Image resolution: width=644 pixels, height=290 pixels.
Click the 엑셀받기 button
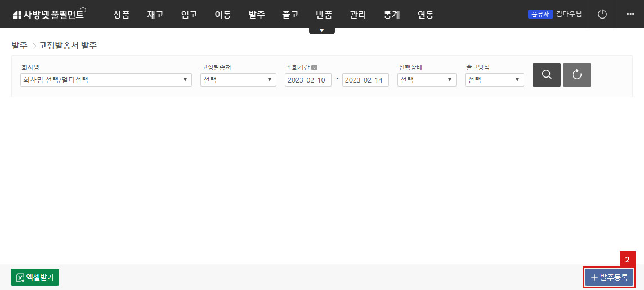point(35,277)
